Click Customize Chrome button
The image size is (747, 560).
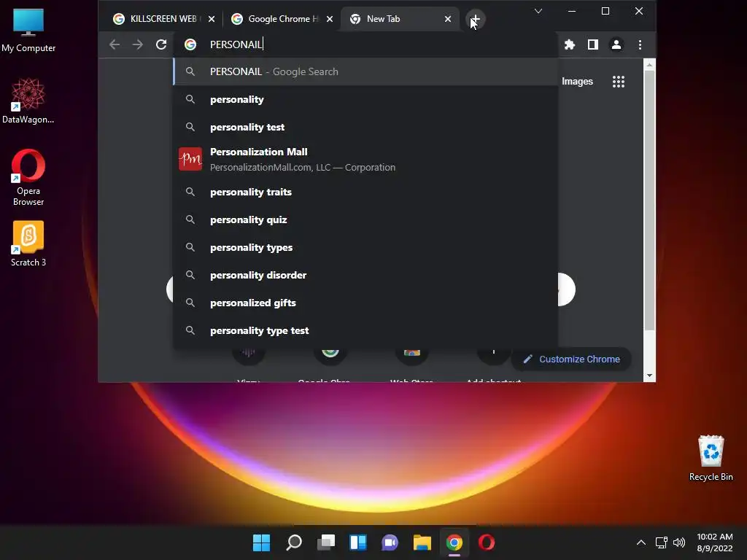pos(571,359)
